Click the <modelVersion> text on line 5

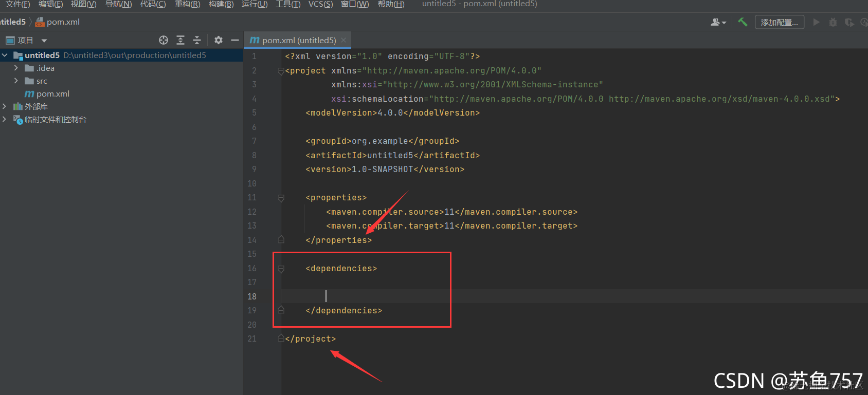[x=341, y=112]
